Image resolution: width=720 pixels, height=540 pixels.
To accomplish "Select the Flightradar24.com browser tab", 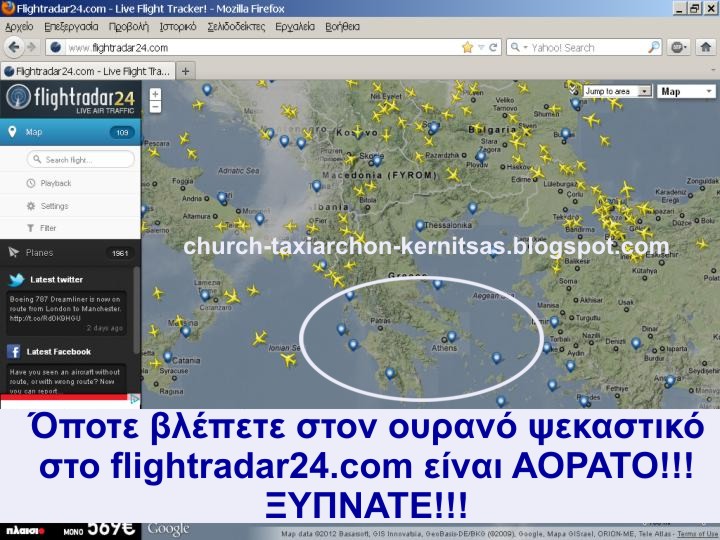I will pos(88,71).
